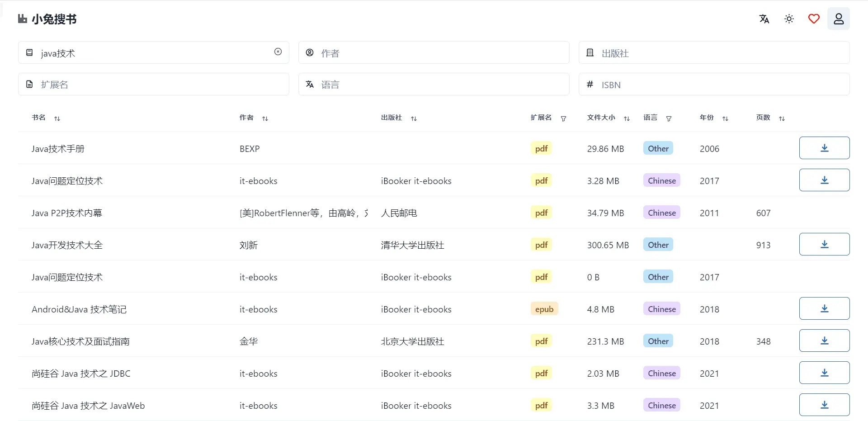Sort results by 页数
This screenshot has width=868, height=421.
(782, 118)
